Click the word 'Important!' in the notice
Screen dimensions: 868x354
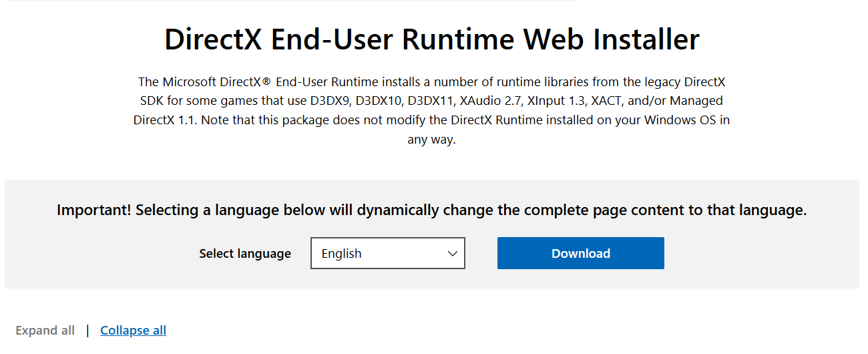94,210
